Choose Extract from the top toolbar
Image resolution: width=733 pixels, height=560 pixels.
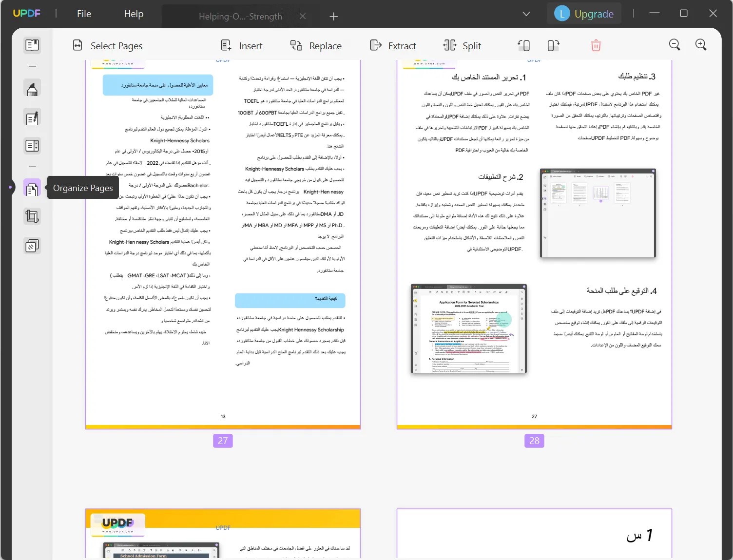(x=393, y=45)
